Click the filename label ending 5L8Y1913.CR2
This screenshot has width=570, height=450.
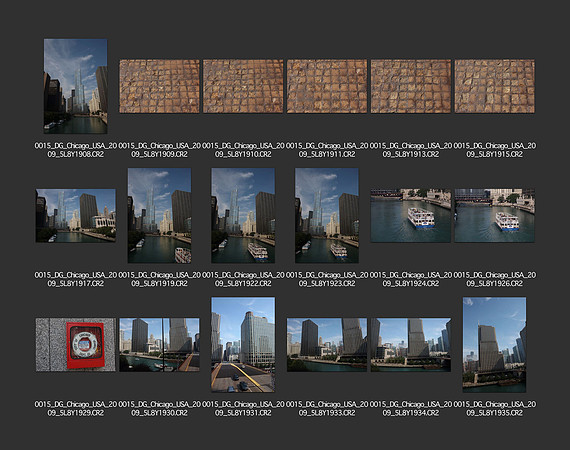(x=411, y=150)
